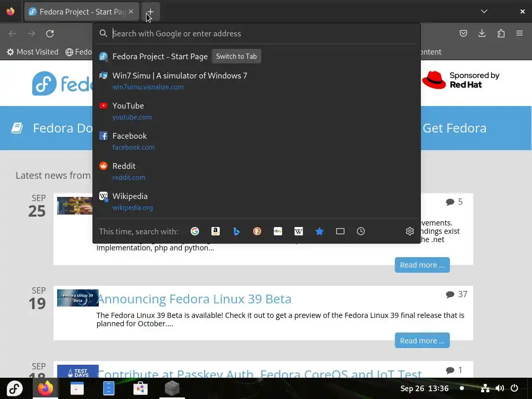Go back one page
Screen dimensions: 532x399
pos(12,34)
